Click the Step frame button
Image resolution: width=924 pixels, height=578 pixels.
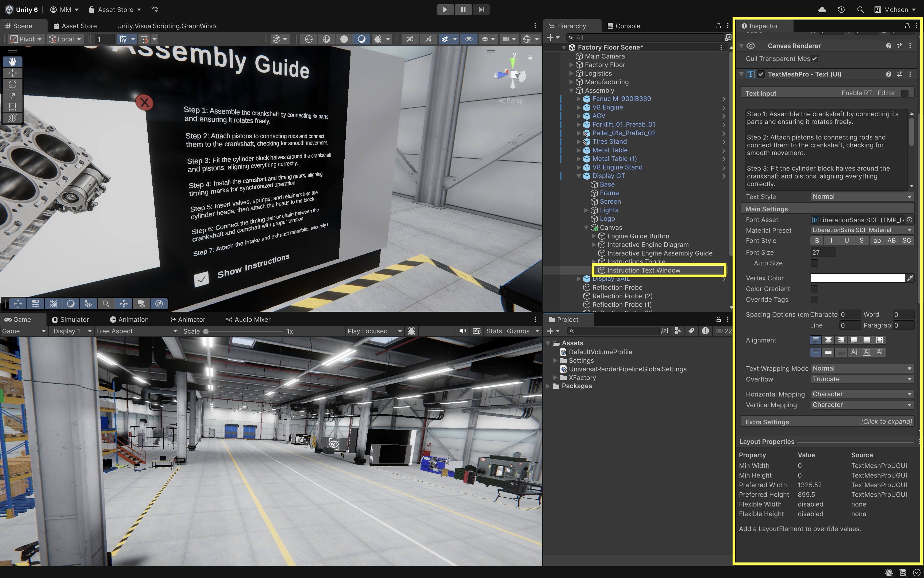(x=481, y=10)
